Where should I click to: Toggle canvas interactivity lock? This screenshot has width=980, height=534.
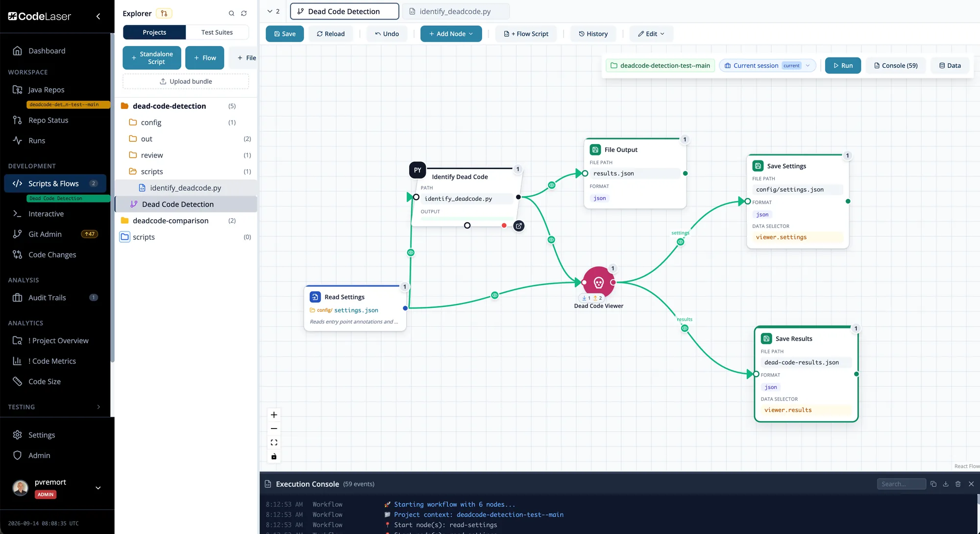pyautogui.click(x=274, y=457)
